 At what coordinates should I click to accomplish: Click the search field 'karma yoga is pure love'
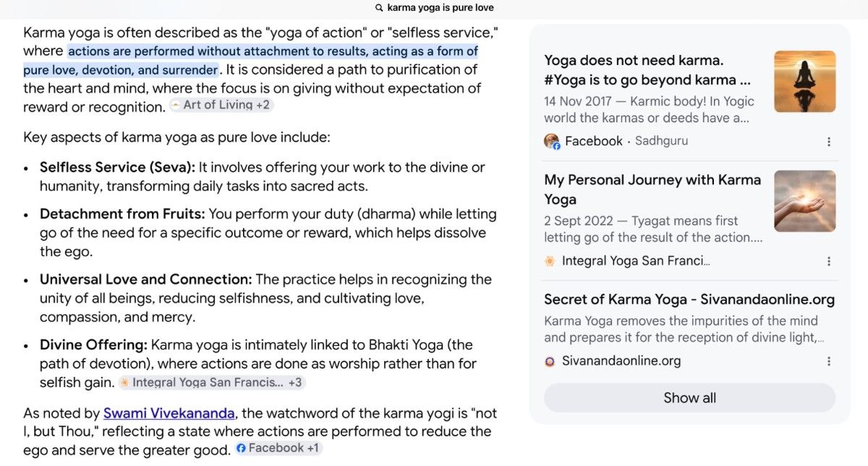434,8
